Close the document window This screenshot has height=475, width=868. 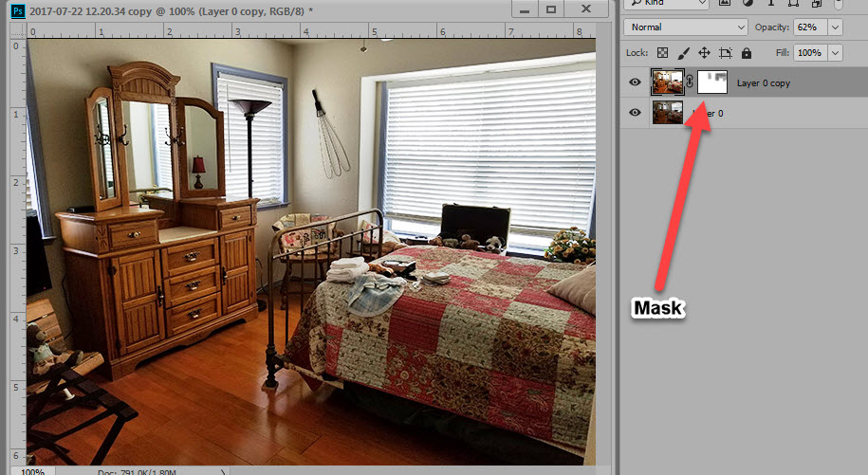click(586, 9)
